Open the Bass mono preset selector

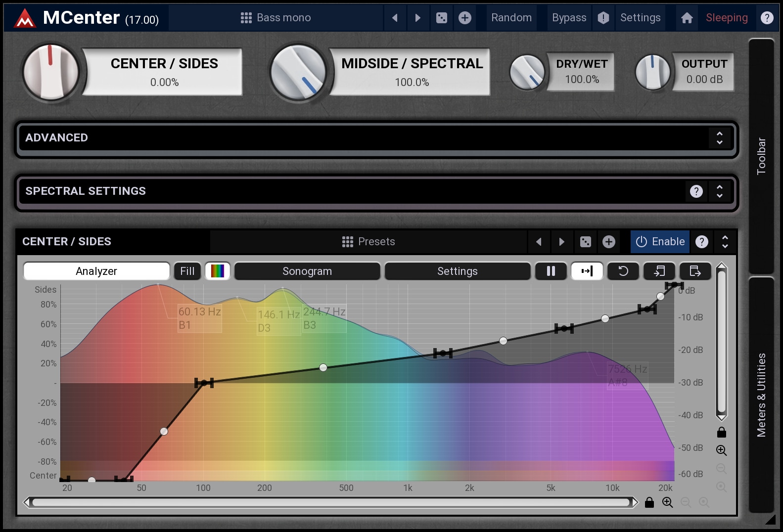tap(276, 18)
